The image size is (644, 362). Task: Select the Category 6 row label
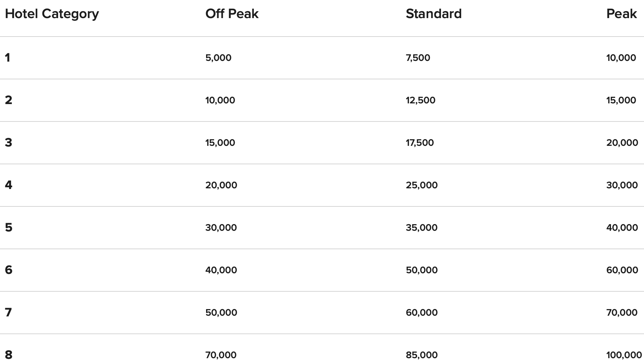click(x=8, y=270)
